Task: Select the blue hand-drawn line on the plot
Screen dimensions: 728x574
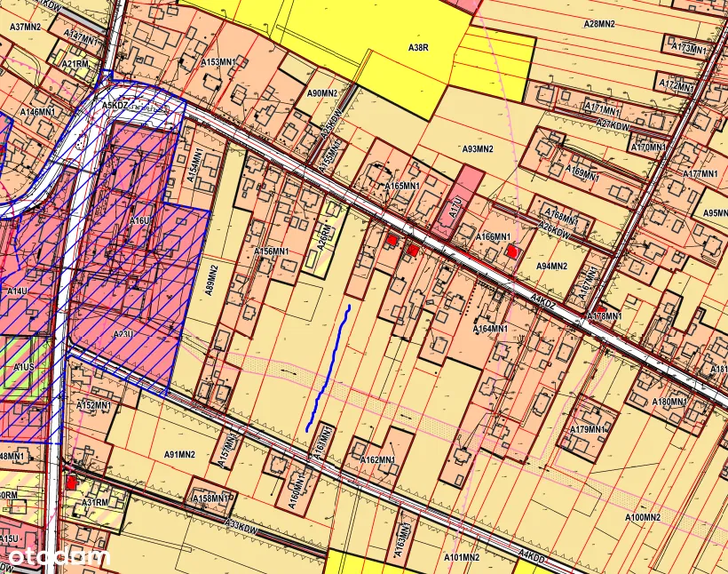Action: pos(329,367)
